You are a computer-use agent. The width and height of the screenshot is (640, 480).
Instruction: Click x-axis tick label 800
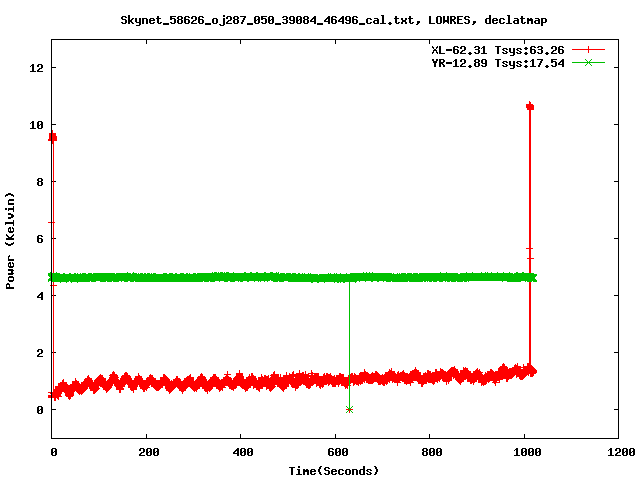click(x=432, y=452)
